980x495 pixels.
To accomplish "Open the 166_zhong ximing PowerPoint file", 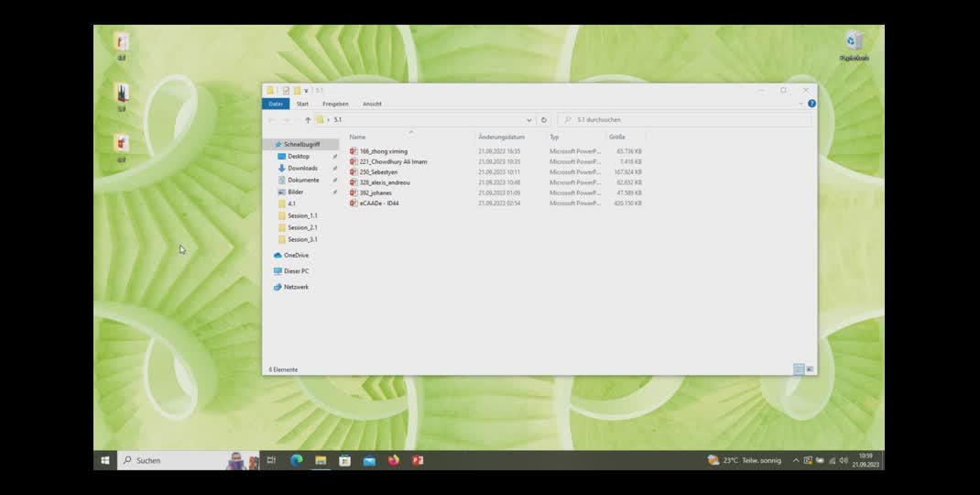I will pyautogui.click(x=383, y=151).
